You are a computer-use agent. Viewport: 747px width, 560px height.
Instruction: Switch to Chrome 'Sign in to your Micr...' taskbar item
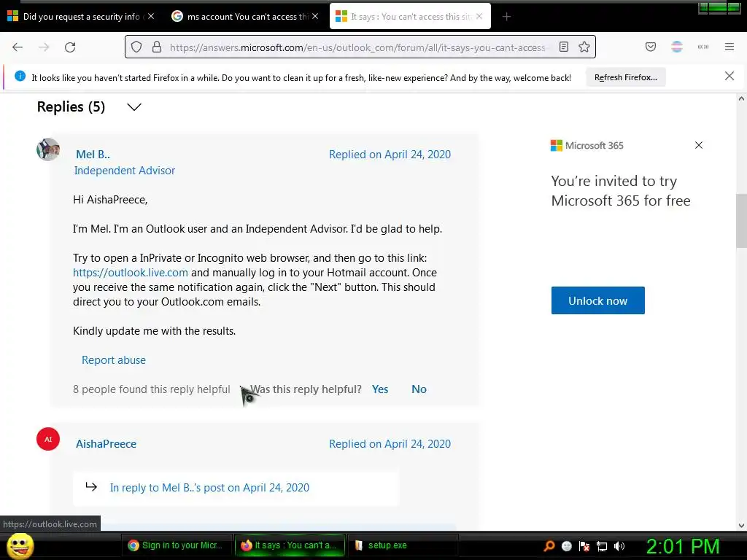point(177,545)
